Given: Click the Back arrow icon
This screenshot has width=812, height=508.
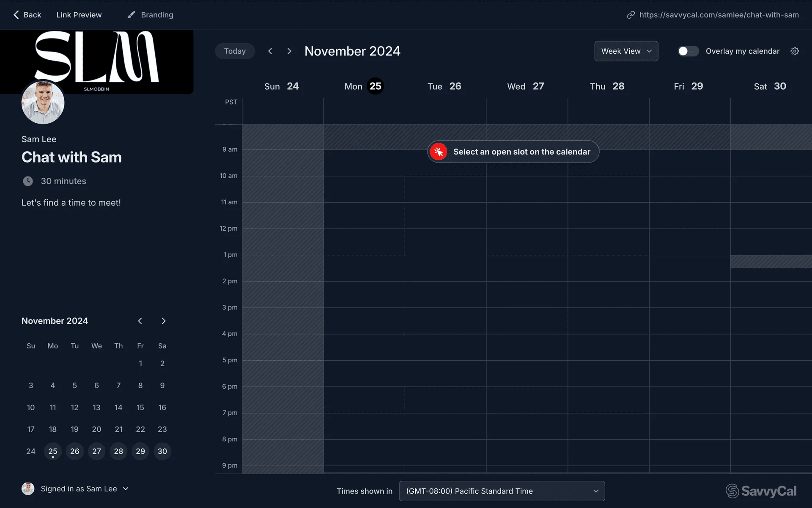Looking at the screenshot, I should click(16, 15).
